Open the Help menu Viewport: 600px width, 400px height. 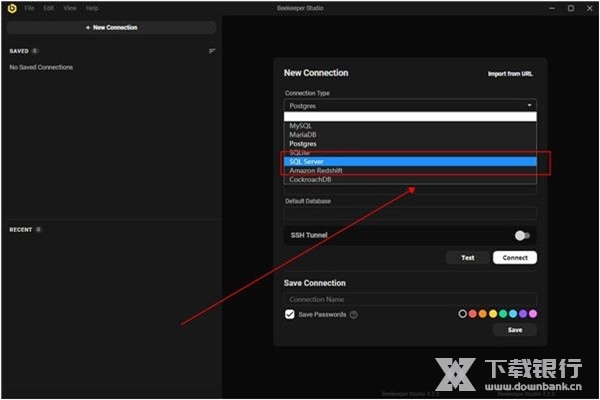tap(92, 7)
